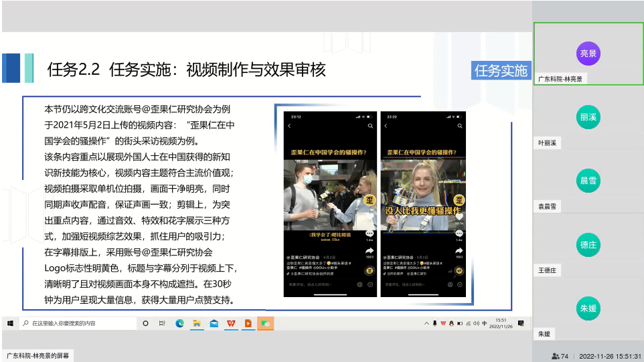Switch to WeChat on the taskbar
This screenshot has width=644, height=362.
click(x=265, y=323)
